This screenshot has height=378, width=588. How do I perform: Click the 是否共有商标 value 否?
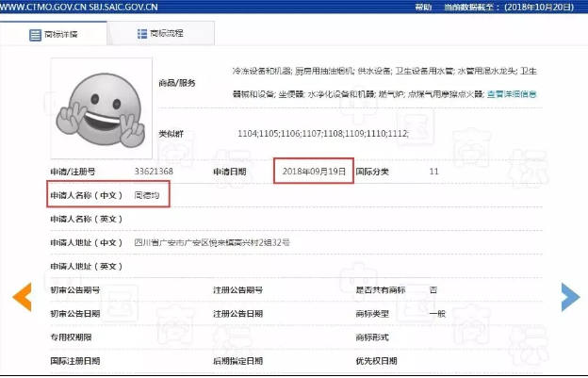[x=433, y=290]
